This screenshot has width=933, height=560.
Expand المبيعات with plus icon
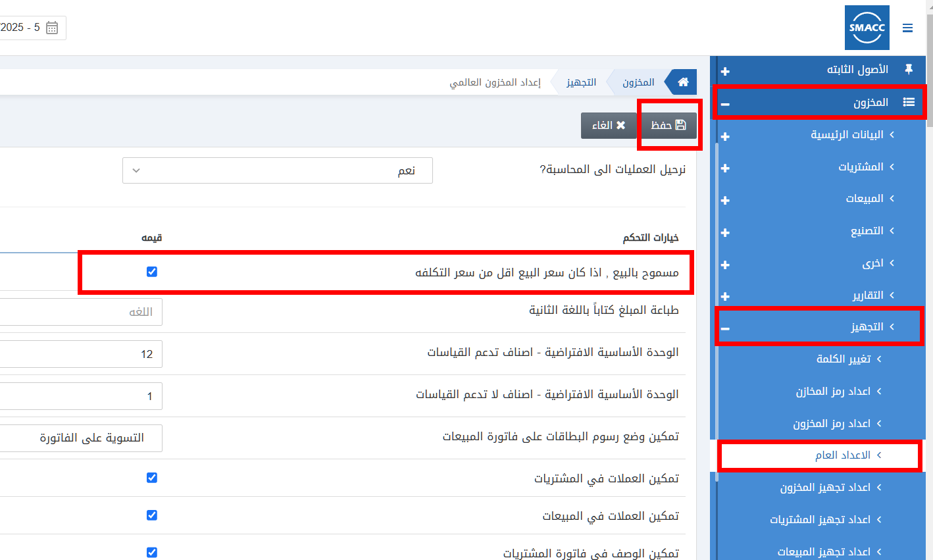click(x=725, y=200)
